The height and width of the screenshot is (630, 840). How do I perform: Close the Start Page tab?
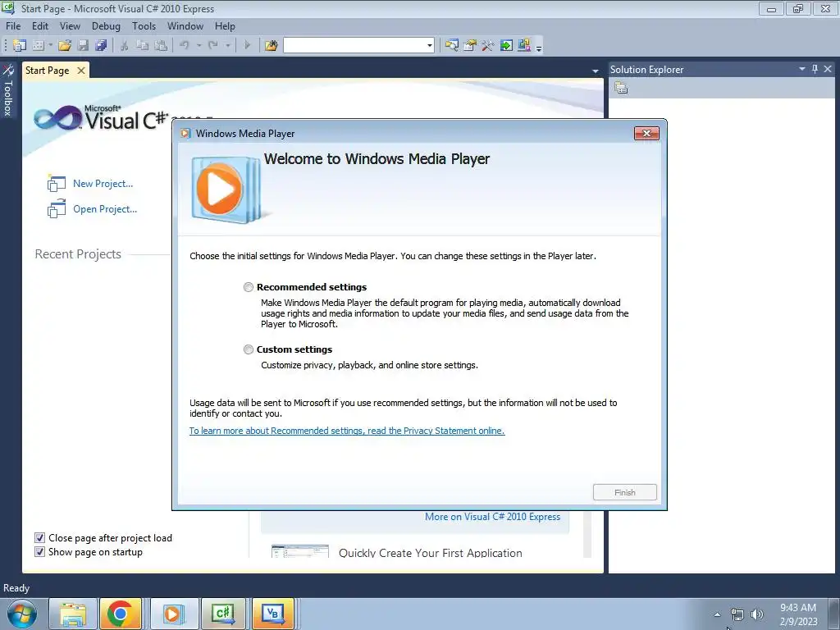[81, 71]
